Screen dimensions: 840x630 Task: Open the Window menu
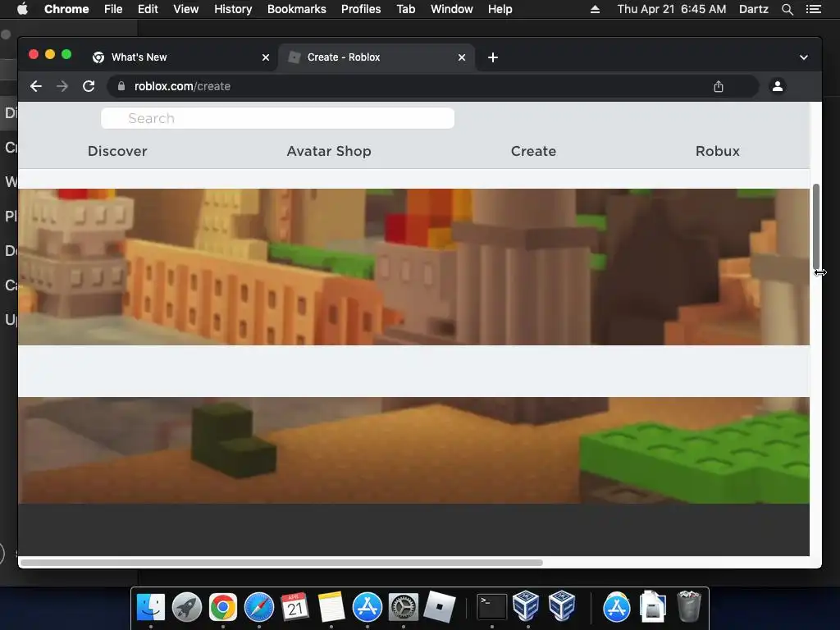click(x=452, y=9)
